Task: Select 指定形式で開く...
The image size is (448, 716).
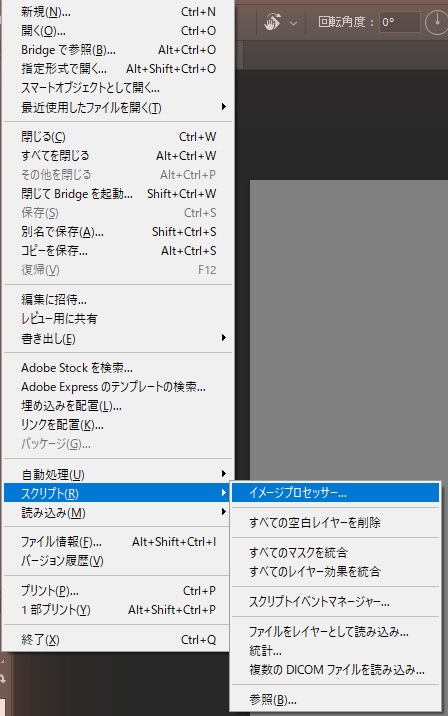Action: click(x=118, y=68)
